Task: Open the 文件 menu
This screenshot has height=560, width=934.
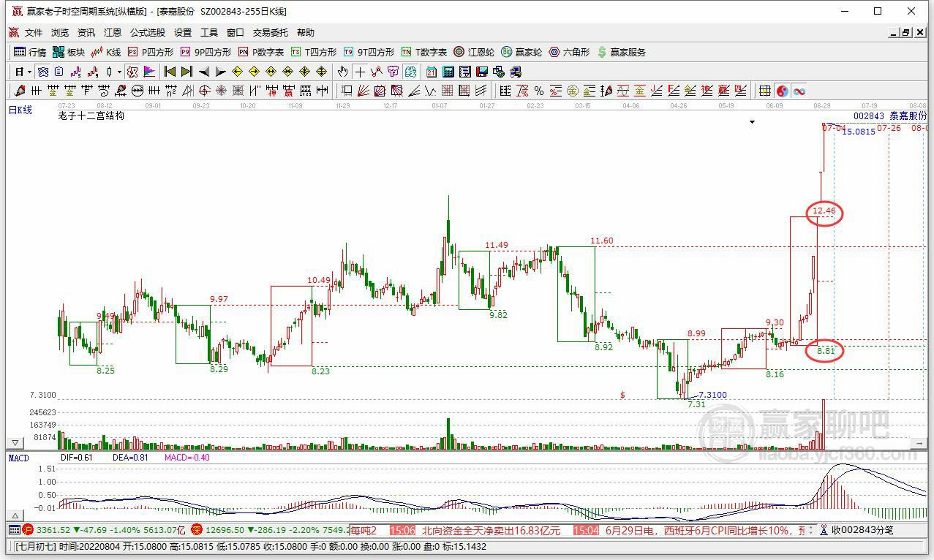Action: 34,33
